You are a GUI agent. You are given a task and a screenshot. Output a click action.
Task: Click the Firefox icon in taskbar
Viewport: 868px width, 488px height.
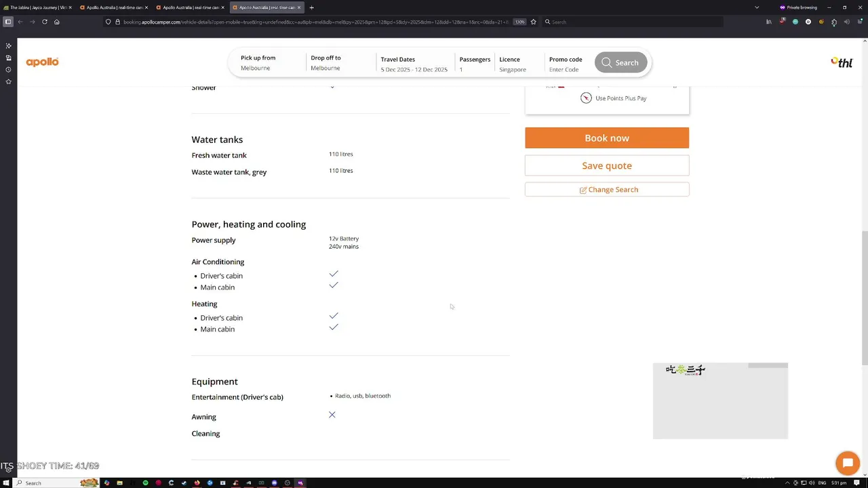coord(197,483)
